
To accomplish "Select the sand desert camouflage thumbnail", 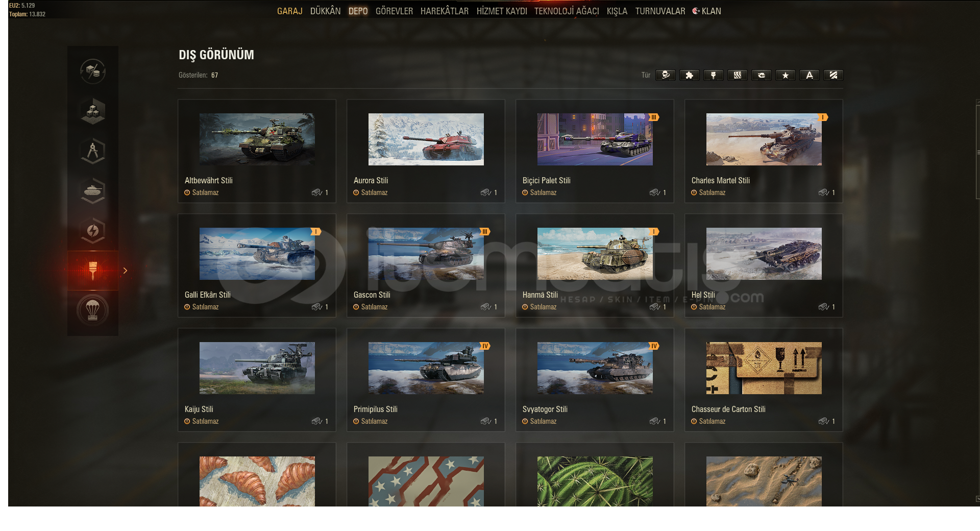I will pyautogui.click(x=764, y=481).
